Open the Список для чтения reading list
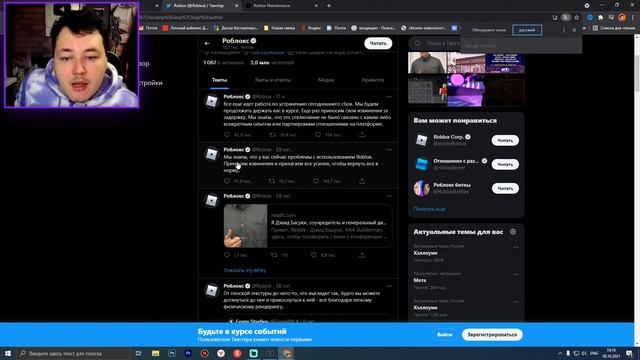This screenshot has height=360, width=640. (614, 28)
